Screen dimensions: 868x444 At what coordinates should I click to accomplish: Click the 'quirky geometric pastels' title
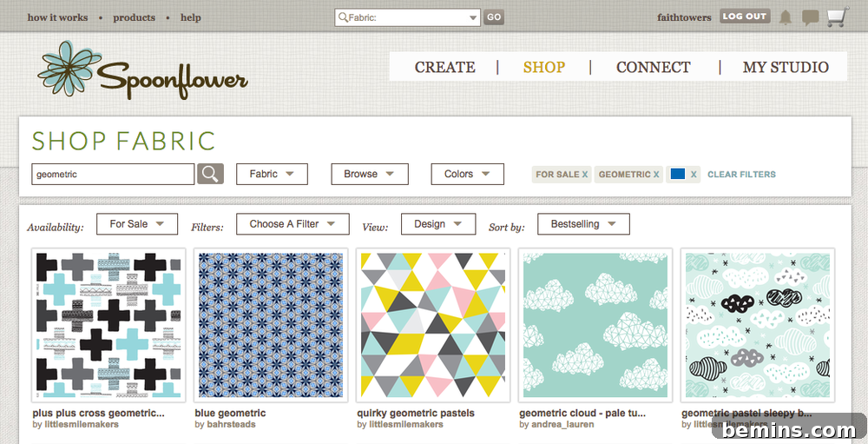416,413
